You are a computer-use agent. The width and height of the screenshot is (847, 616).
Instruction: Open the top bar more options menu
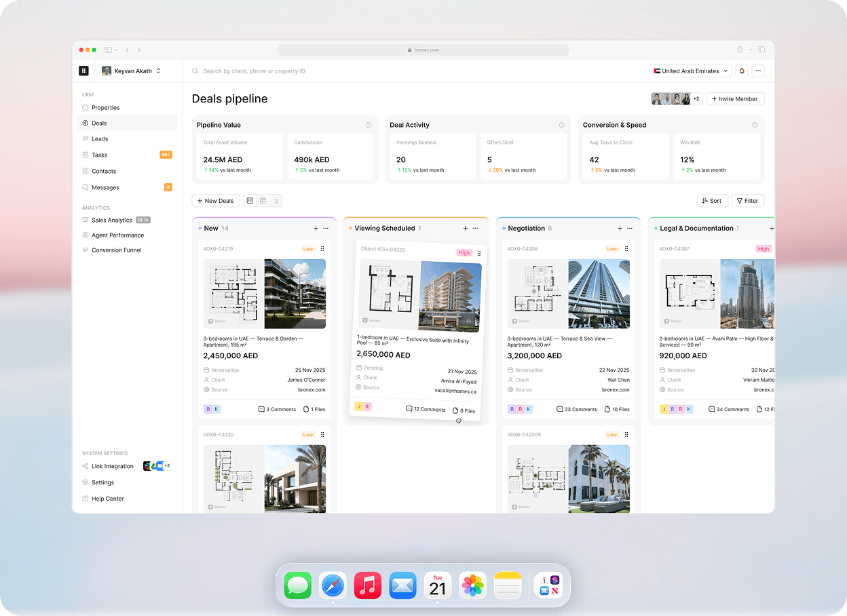(759, 71)
